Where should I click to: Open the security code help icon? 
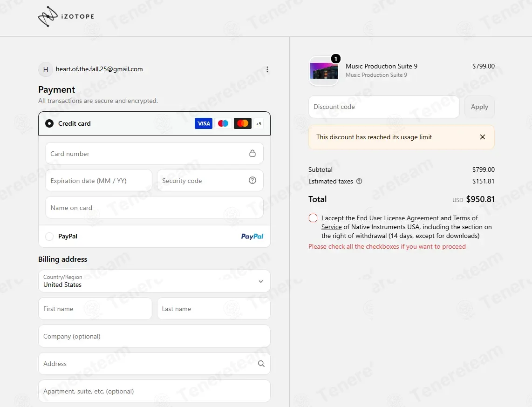(252, 180)
